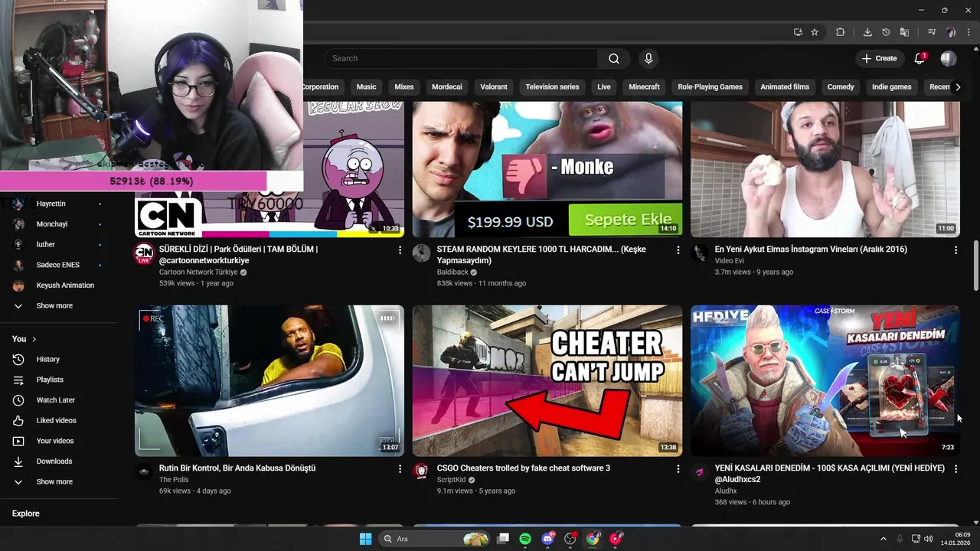Select the Television series chip
Viewport: 980px width, 551px height.
[x=552, y=87]
